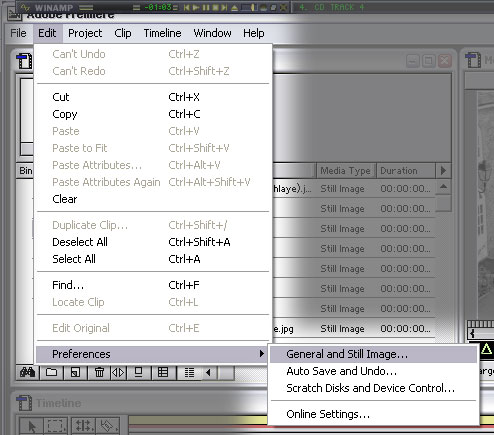Select the Razor tool in Timeline
Screen dimensions: 494x435
point(107,426)
